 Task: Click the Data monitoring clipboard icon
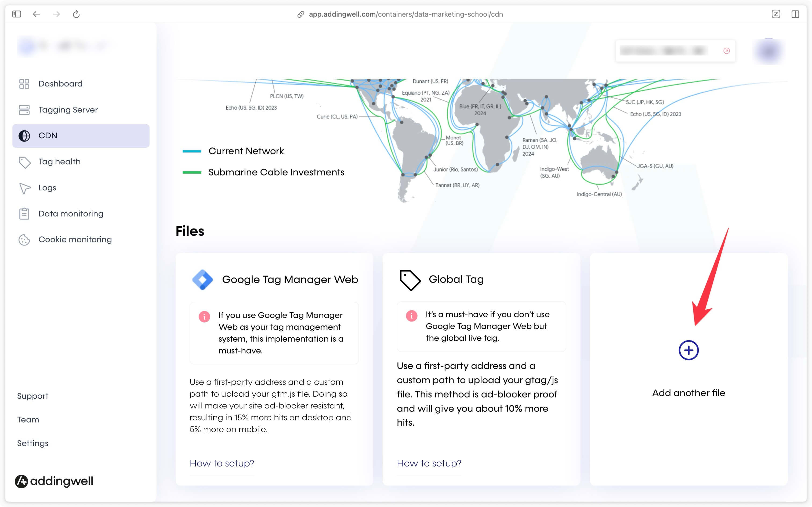coord(24,213)
